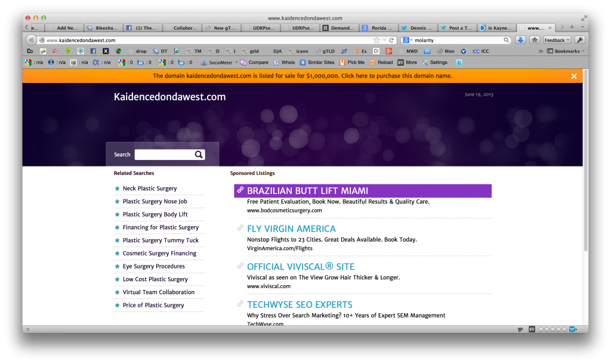This screenshot has width=611, height=364.
Task: Open the blue downloads arrow button
Action: [x=520, y=40]
